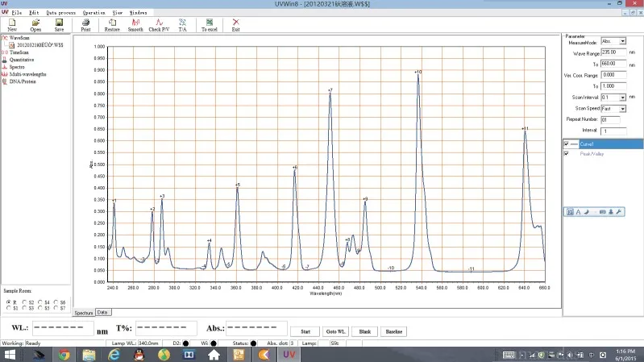Screen dimensions: 644x362
Task: Click the Repeat Number input field
Action: point(609,119)
